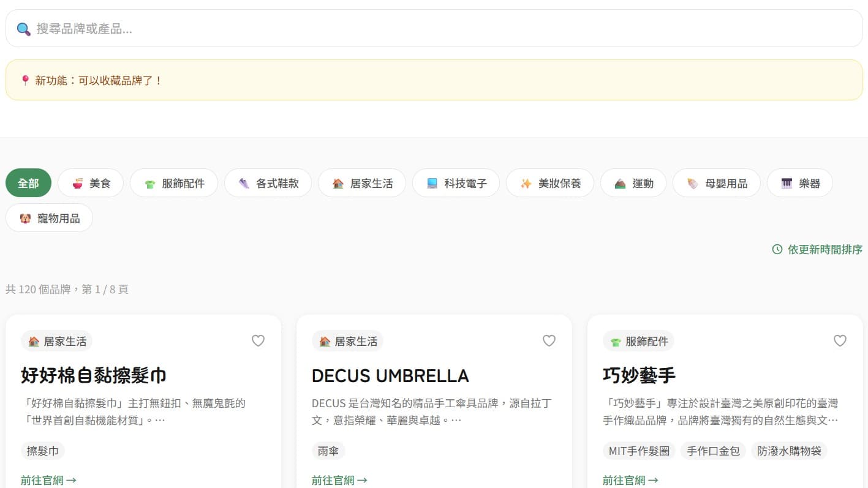Viewport: 868px width, 488px height.
Task: Open the 巧妙藝手 brand title
Action: click(x=639, y=375)
